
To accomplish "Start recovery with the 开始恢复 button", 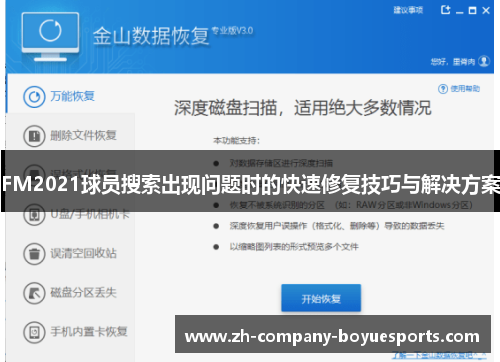I will tap(321, 298).
